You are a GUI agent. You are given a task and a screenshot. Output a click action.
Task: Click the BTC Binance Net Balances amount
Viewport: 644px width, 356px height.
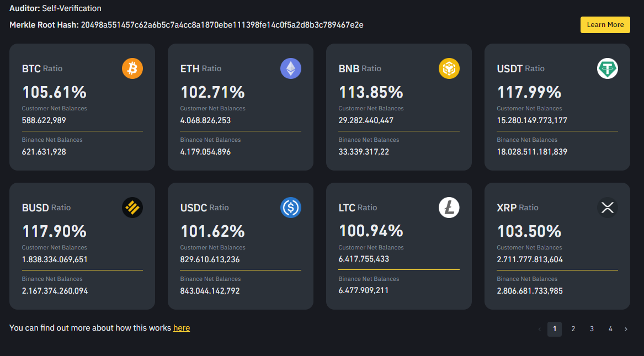[44, 152]
